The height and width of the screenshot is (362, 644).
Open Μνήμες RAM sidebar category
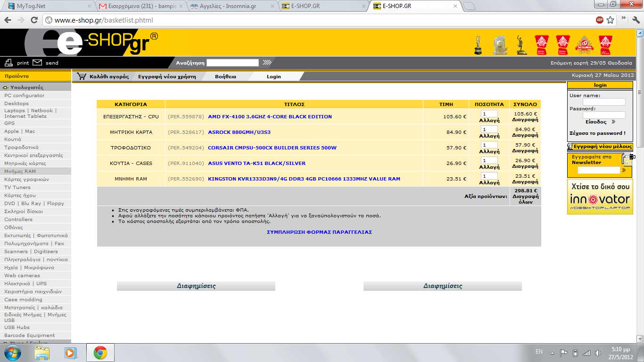click(x=20, y=171)
